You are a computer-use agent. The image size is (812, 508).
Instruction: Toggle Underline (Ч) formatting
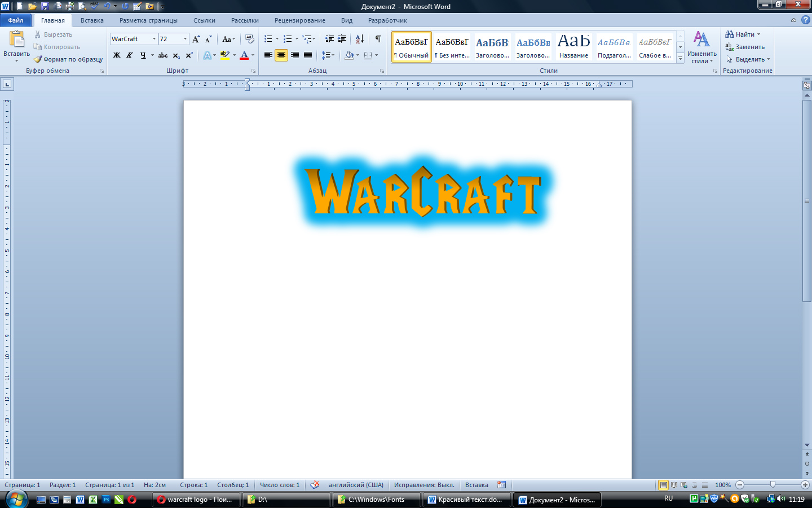coord(143,55)
